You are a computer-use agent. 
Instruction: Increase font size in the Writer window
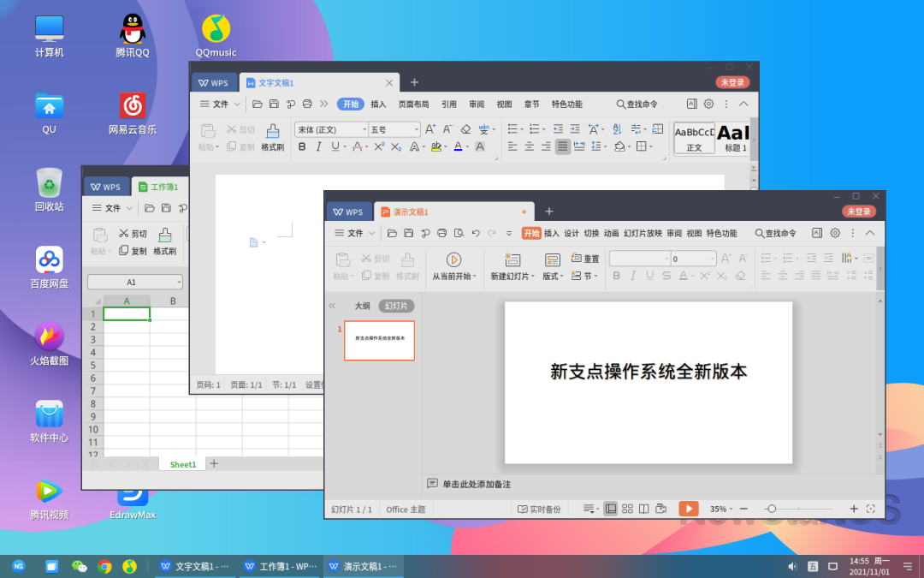[x=430, y=129]
